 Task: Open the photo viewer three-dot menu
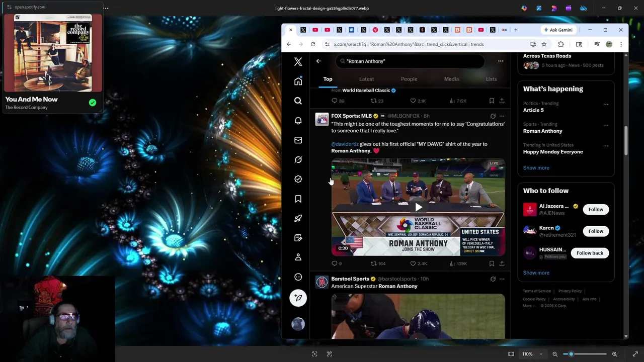[x=106, y=8]
